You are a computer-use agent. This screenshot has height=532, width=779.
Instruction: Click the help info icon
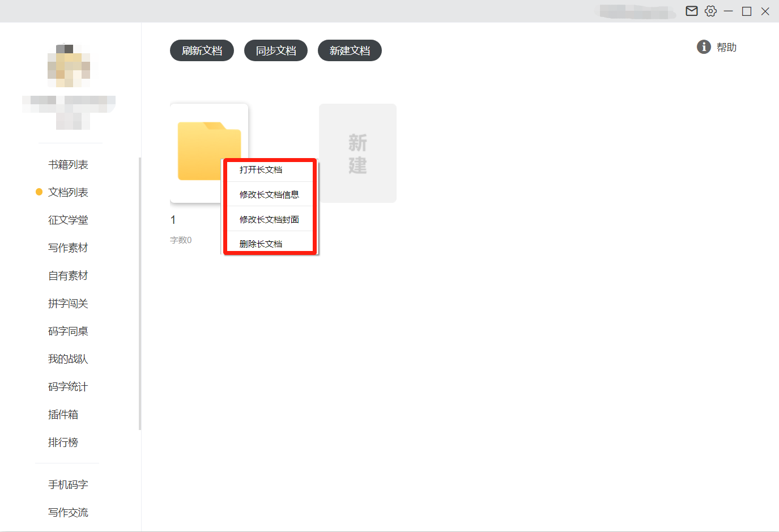(704, 47)
